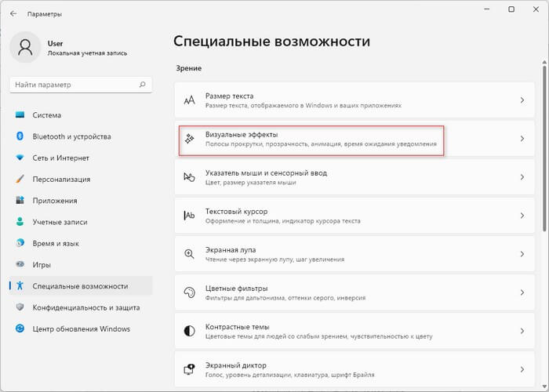Click the back arrow icon in title bar
549x392 pixels.
click(x=13, y=13)
